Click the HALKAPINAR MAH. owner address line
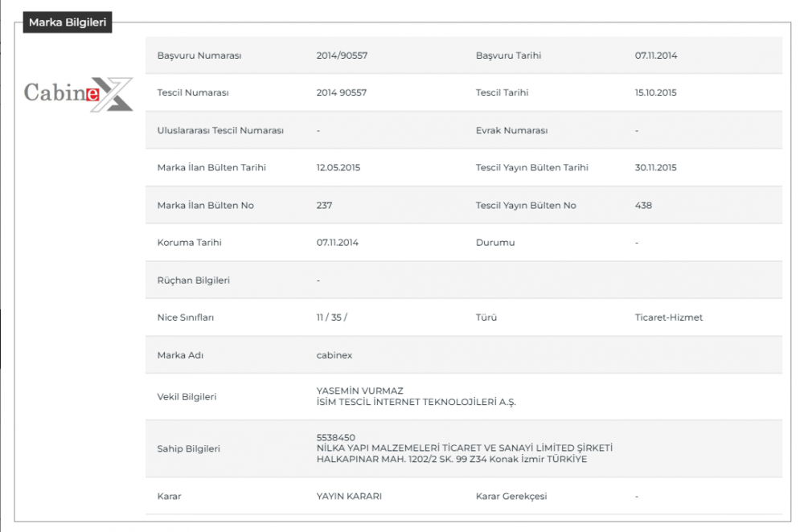Viewport: 804px width, 532px height. (451, 459)
